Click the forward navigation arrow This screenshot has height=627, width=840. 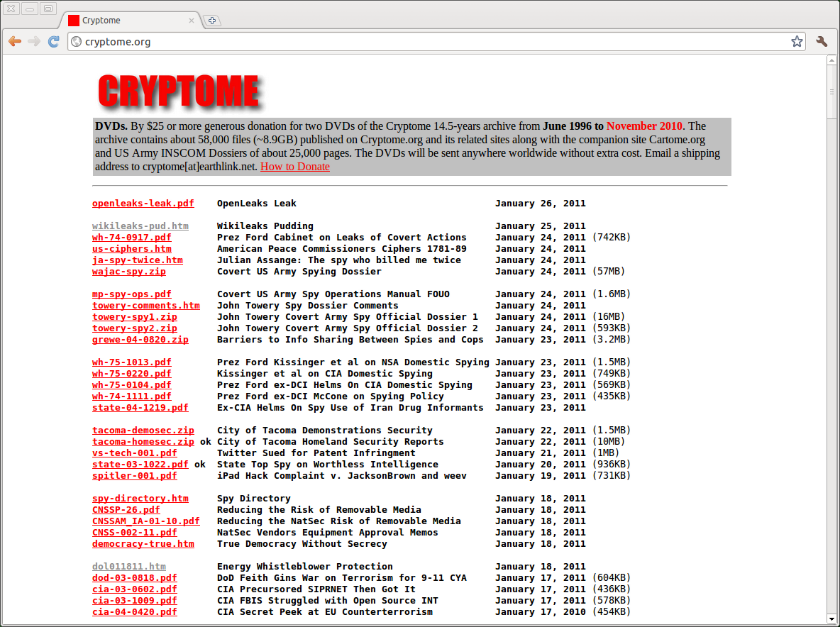(x=34, y=42)
